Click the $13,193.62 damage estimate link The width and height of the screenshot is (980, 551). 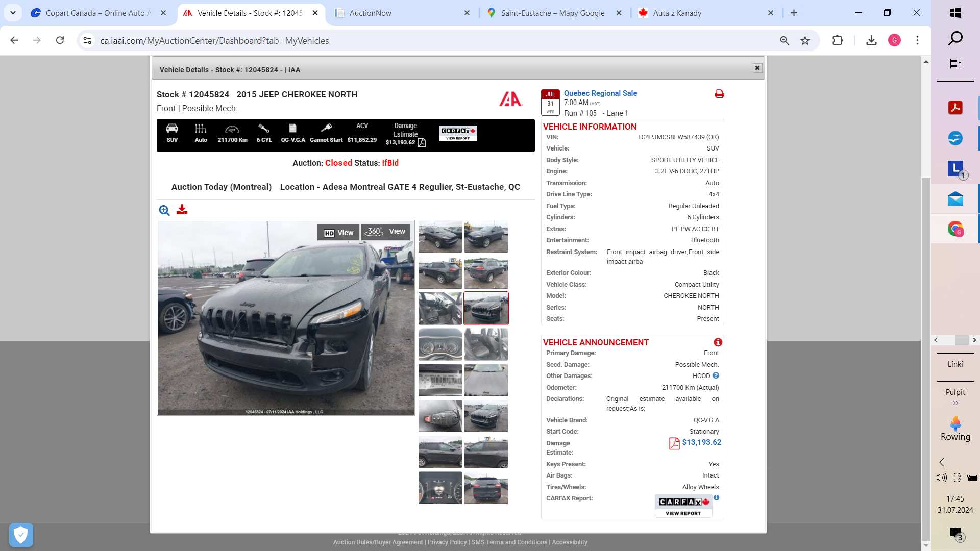click(701, 442)
